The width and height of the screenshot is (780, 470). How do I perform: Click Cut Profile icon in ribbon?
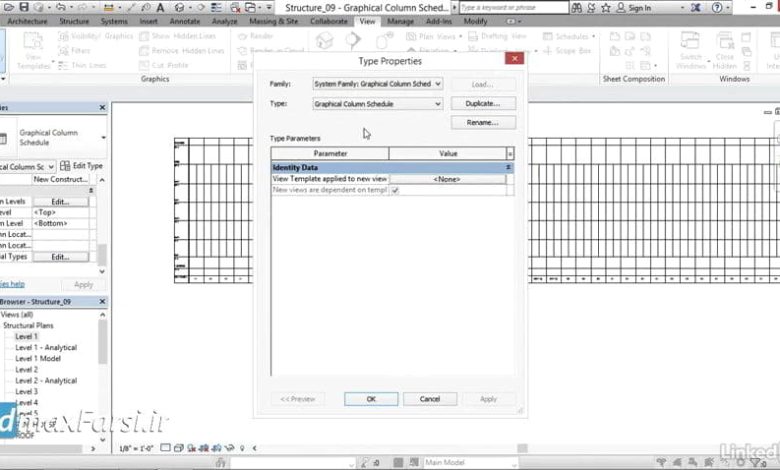(x=144, y=65)
